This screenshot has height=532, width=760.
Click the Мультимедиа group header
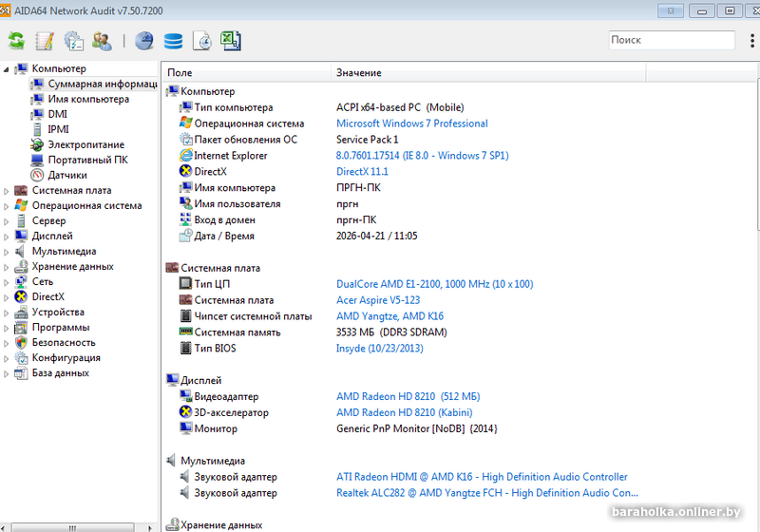[213, 461]
